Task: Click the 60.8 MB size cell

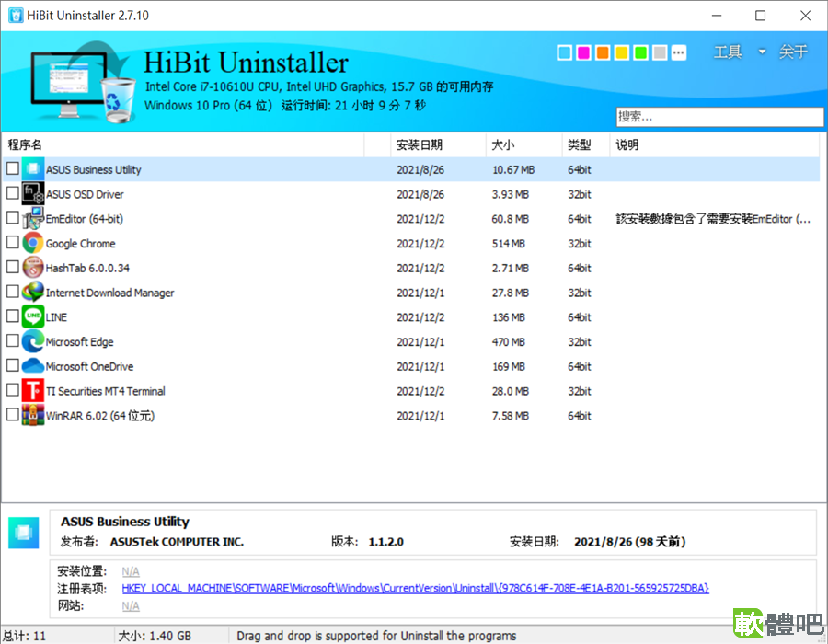Action: point(510,219)
